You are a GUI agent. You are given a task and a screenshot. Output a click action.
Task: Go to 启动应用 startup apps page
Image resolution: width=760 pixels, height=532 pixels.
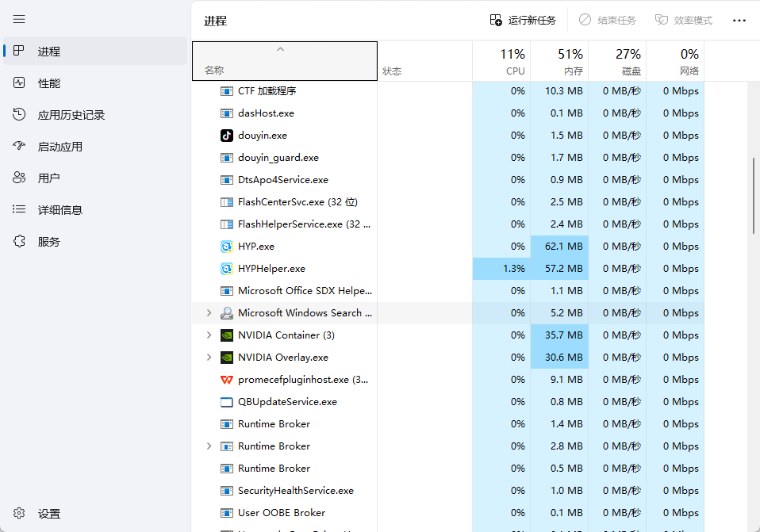pyautogui.click(x=59, y=147)
